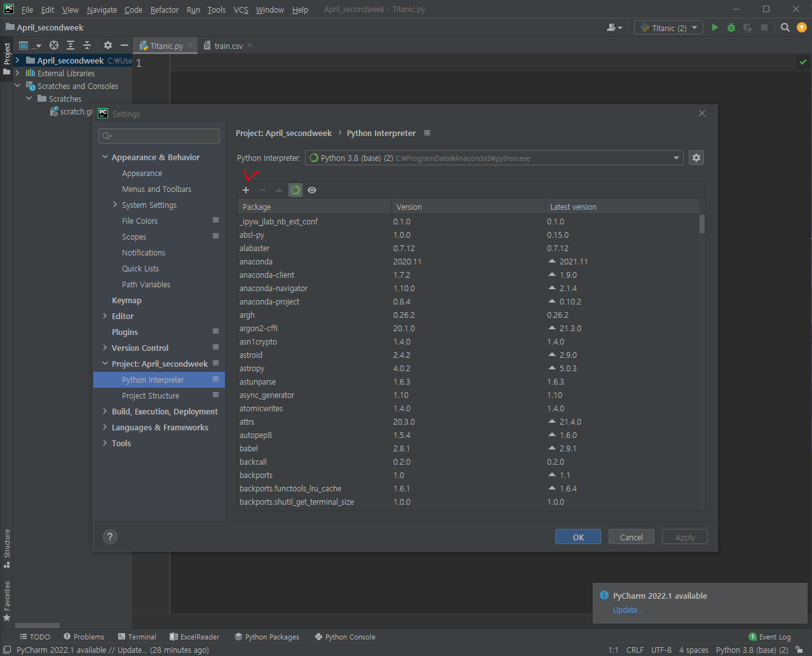Open the File menu

27,10
